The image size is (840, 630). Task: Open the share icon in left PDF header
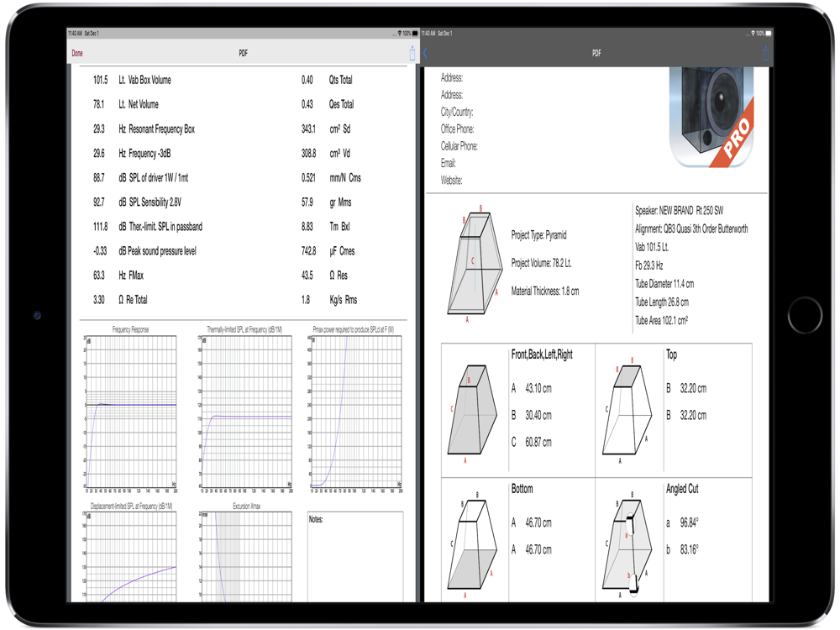pyautogui.click(x=412, y=53)
